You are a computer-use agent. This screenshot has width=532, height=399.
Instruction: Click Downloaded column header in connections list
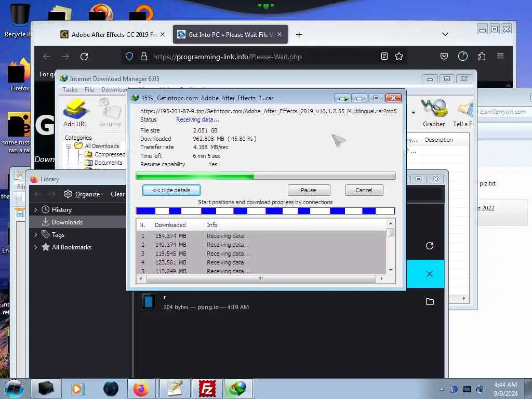pos(170,225)
